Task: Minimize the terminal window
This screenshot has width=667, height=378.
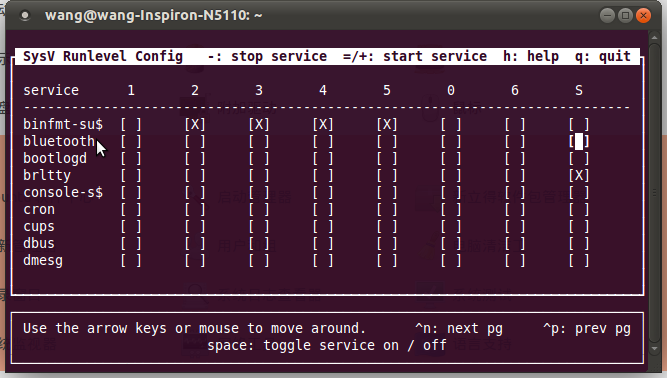Action: (607, 16)
